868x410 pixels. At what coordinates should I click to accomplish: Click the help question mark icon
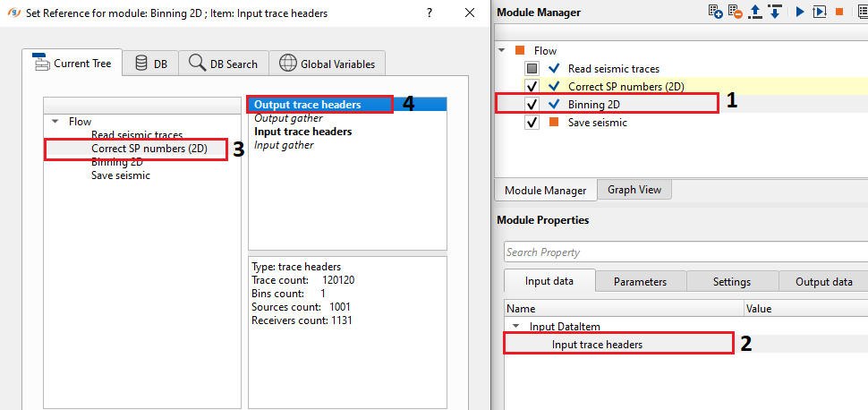pyautogui.click(x=430, y=13)
